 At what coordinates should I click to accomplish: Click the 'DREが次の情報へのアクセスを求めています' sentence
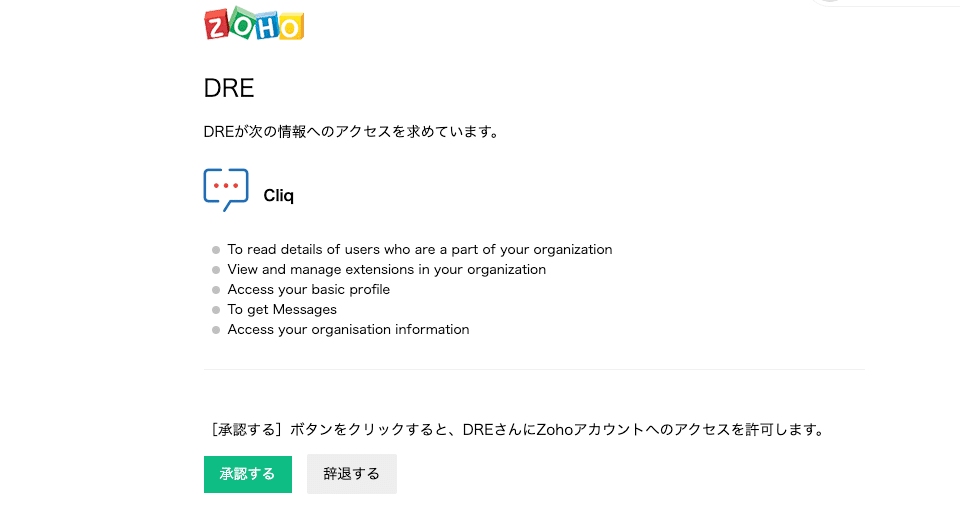(352, 132)
